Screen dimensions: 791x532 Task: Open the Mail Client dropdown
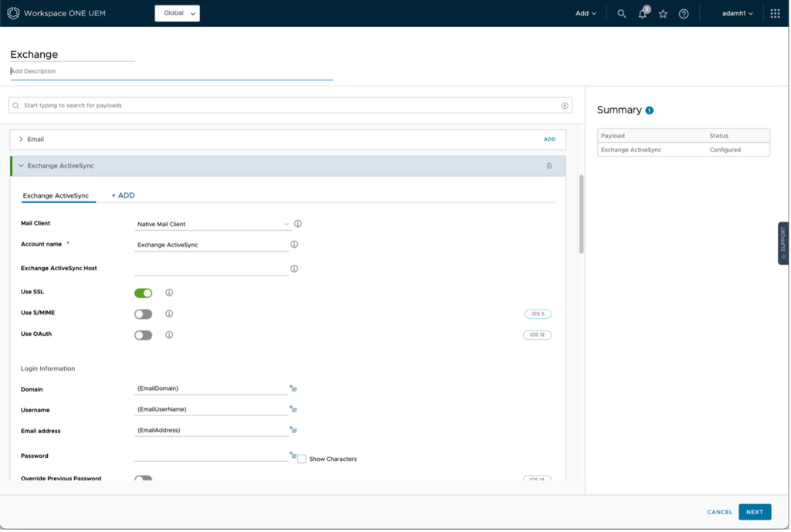point(212,224)
